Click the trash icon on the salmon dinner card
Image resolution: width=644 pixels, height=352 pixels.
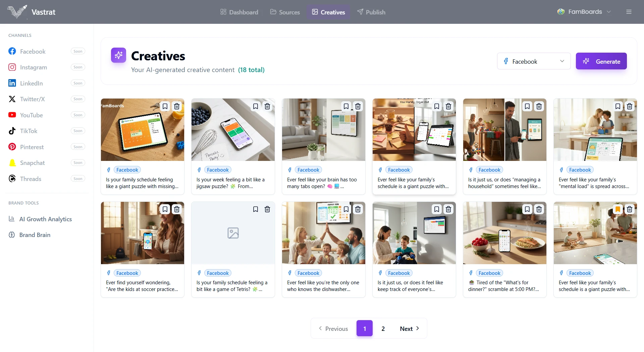click(x=539, y=209)
